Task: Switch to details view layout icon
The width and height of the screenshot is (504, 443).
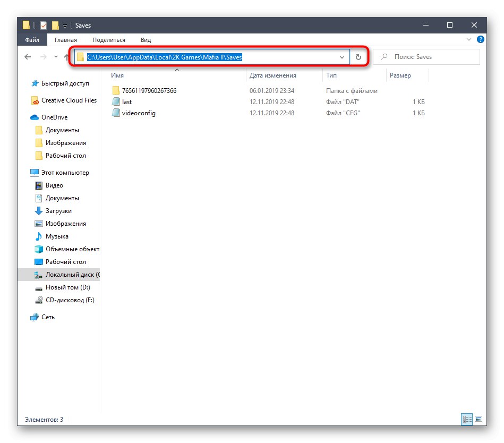Action: coord(467,419)
